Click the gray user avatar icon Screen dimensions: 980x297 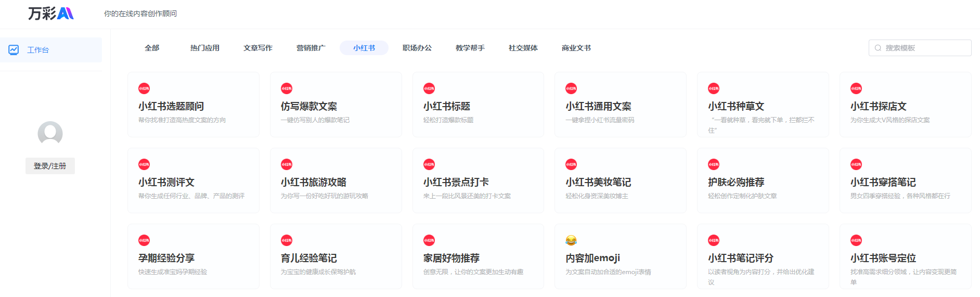[x=50, y=134]
